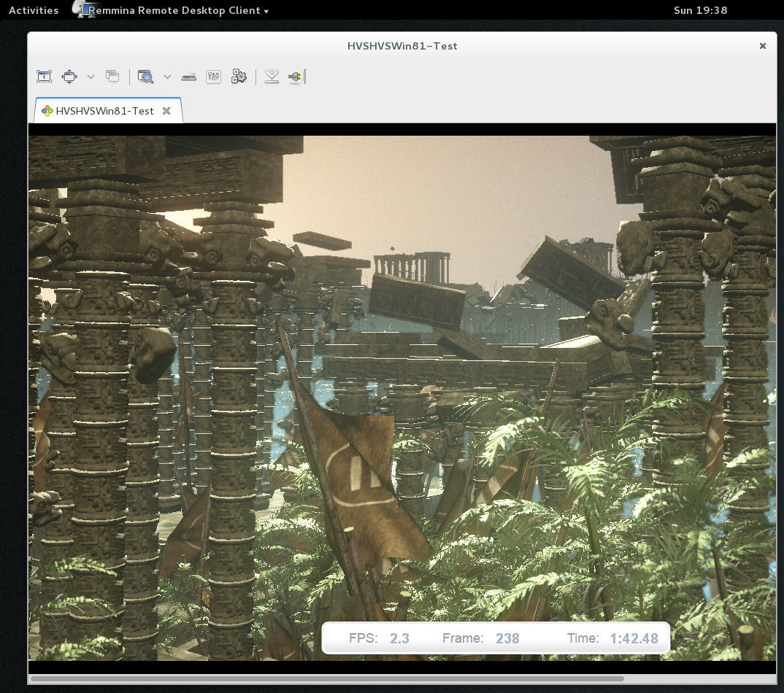Open connection preferences via the sliders icon
This screenshot has width=784, height=693.
click(213, 77)
